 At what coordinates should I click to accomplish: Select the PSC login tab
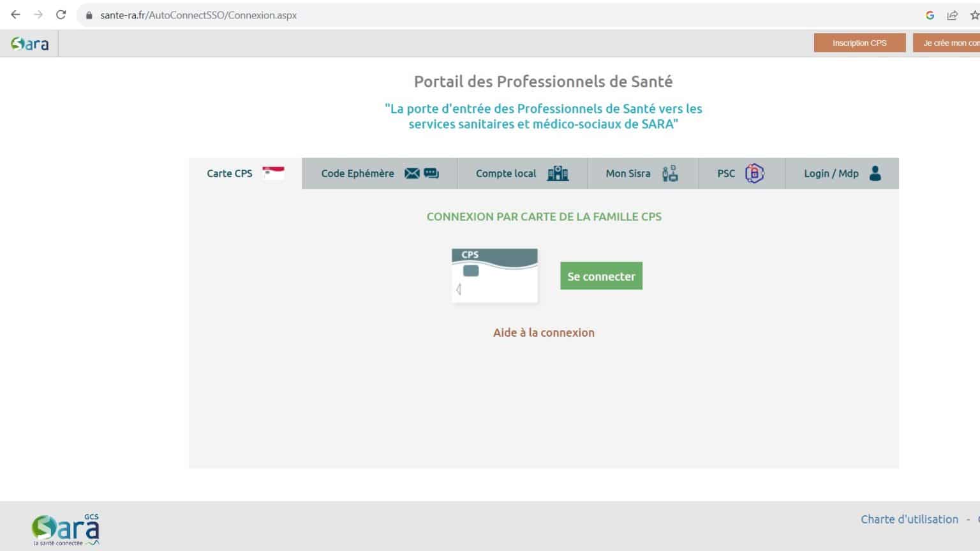(x=741, y=173)
